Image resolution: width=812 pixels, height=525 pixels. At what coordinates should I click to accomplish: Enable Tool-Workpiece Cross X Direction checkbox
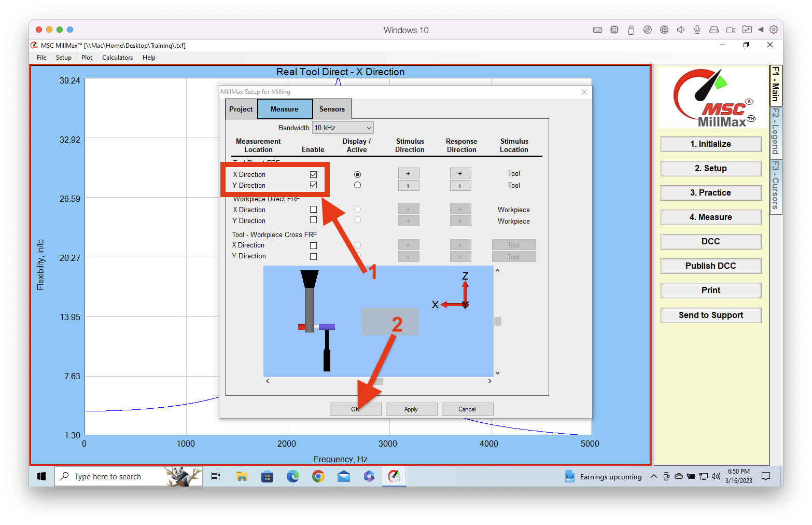point(313,245)
